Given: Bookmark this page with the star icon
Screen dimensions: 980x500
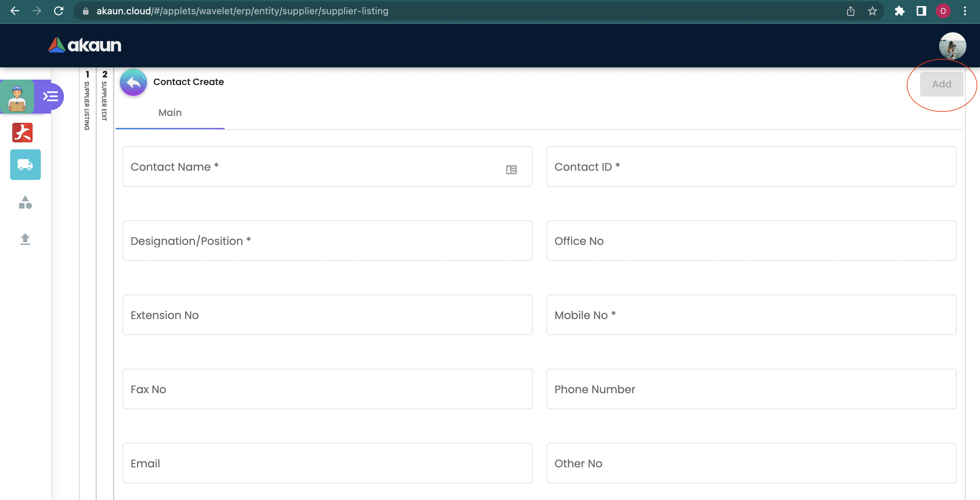Looking at the screenshot, I should [x=872, y=11].
